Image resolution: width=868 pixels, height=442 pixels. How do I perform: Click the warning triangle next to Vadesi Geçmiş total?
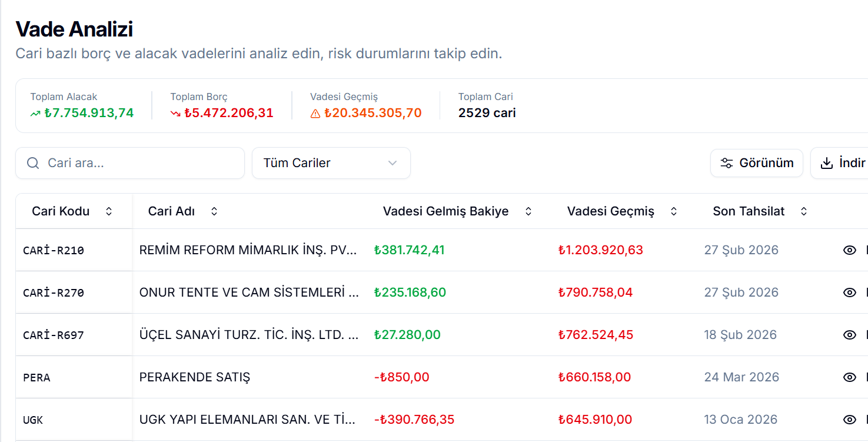[316, 113]
